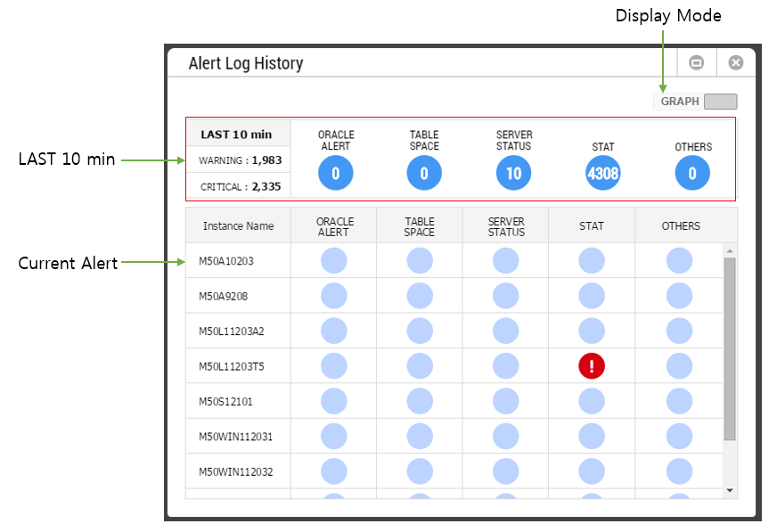Viewport: 777px width, 532px height.
Task: Click ORACLE ALERT indicator for M50WIN112031
Action: pos(334,437)
